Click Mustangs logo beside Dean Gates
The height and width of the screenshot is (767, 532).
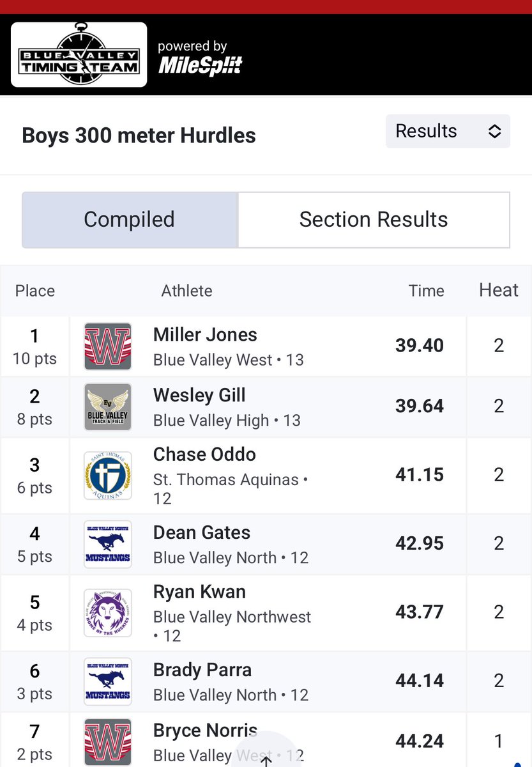(108, 544)
